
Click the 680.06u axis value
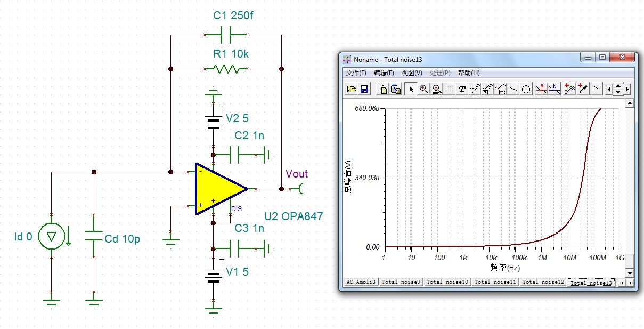(x=367, y=108)
